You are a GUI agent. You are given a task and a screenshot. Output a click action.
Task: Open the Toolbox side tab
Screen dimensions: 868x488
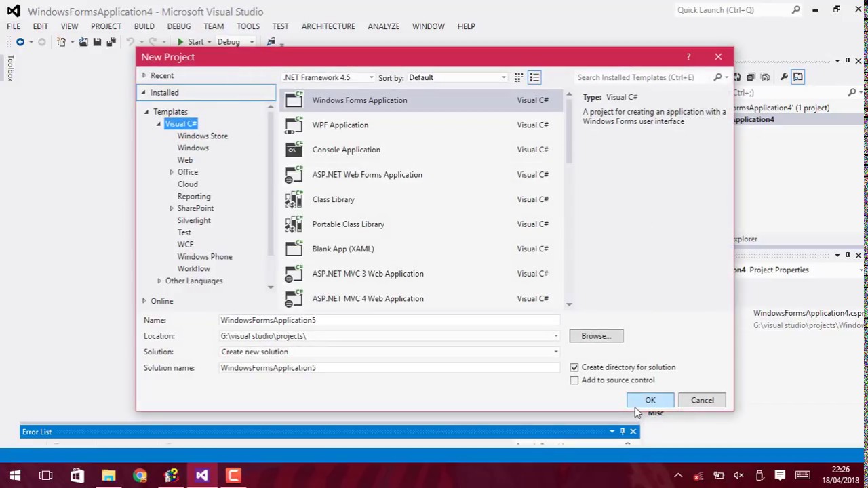point(10,68)
